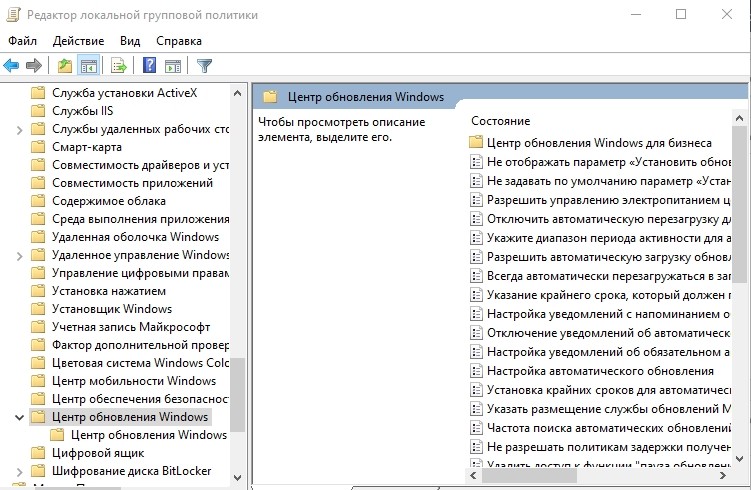Click the policy list scroll-up arrow

coord(739,118)
